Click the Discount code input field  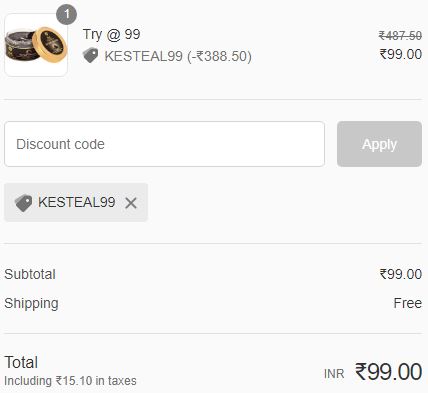coord(164,144)
